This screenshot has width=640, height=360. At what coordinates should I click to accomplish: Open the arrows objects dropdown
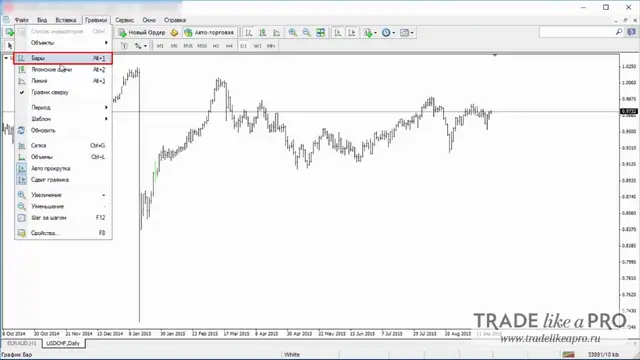(x=140, y=46)
